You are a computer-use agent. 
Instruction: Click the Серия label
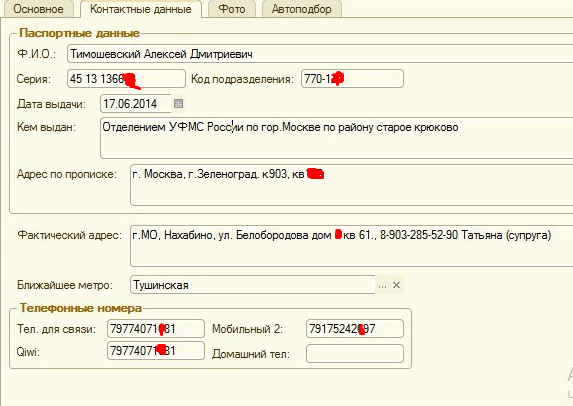[34, 79]
